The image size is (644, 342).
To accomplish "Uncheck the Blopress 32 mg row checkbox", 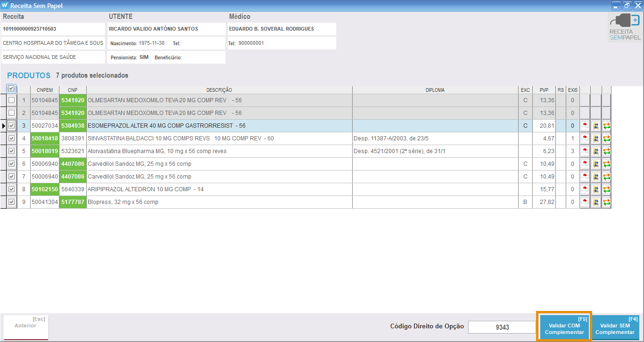I will (x=11, y=202).
